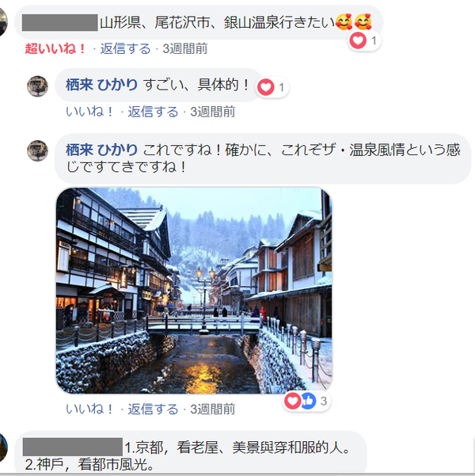Image resolution: width=475 pixels, height=476 pixels.
Task: Click heart reaction beside すごい、具体的！ reply
Action: [x=266, y=87]
